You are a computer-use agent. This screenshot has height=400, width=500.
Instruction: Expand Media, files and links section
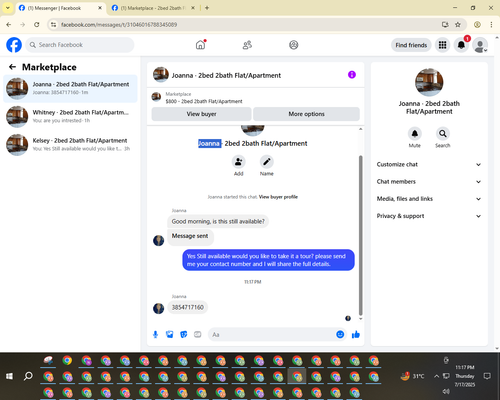429,199
